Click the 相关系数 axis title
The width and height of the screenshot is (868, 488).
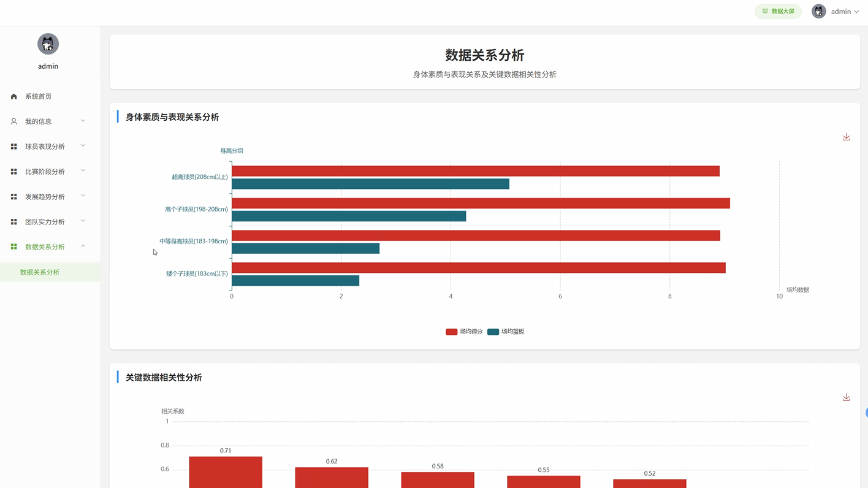(x=173, y=411)
